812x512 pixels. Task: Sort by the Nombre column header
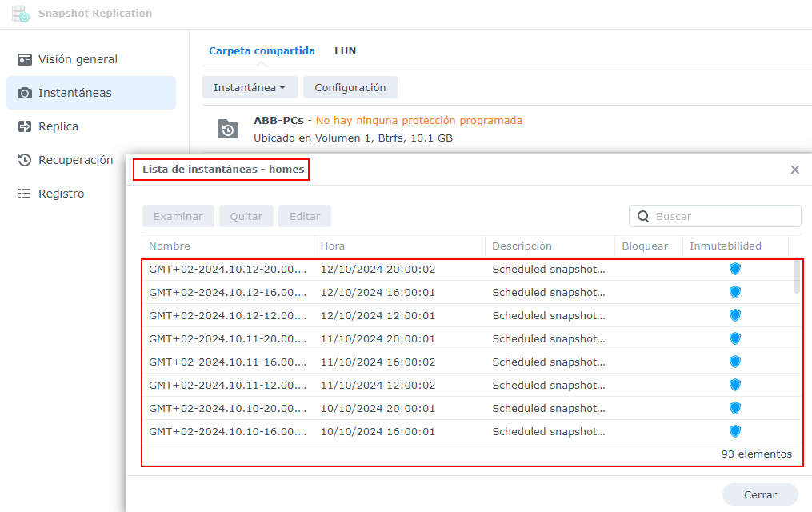pyautogui.click(x=170, y=246)
